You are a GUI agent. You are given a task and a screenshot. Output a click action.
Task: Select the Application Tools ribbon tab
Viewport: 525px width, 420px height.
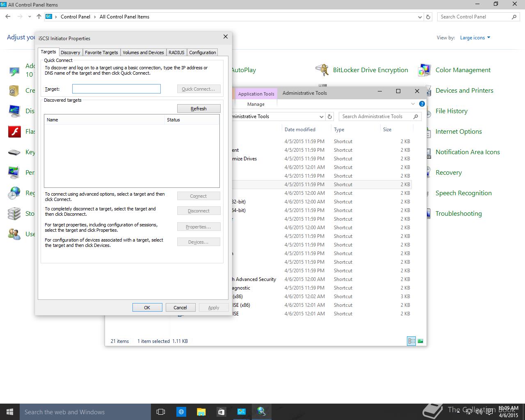click(256, 94)
